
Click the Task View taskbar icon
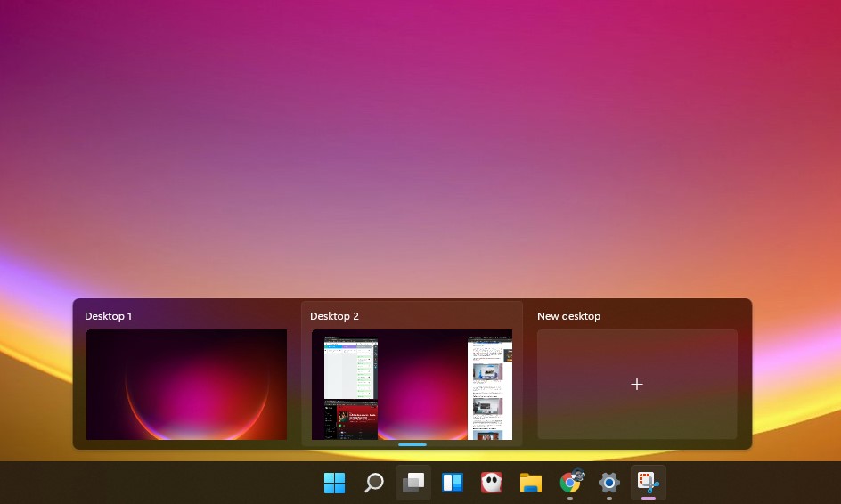412,483
